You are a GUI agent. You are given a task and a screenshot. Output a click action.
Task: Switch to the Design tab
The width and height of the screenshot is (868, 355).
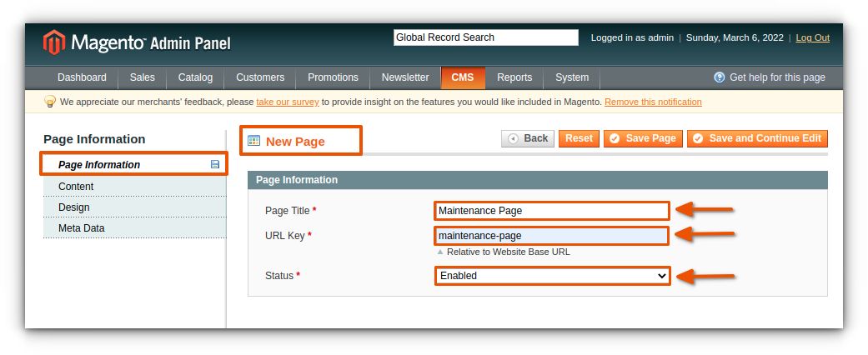[134, 207]
